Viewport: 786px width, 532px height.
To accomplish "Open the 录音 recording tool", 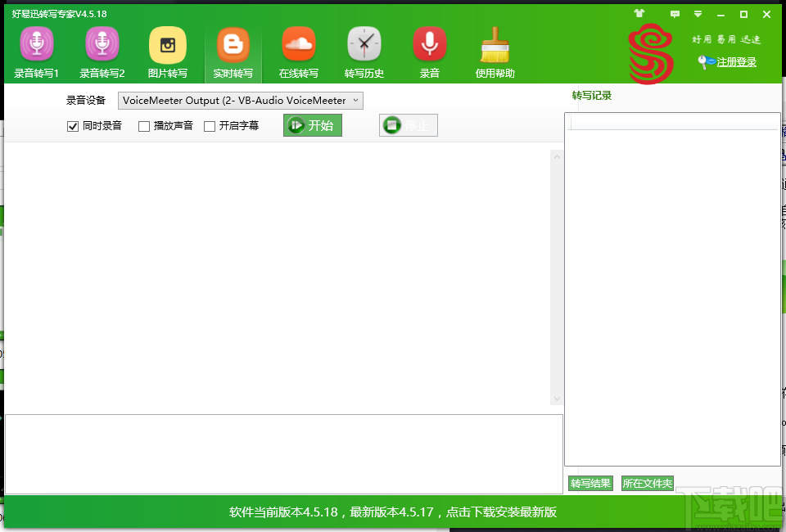I will 429,52.
